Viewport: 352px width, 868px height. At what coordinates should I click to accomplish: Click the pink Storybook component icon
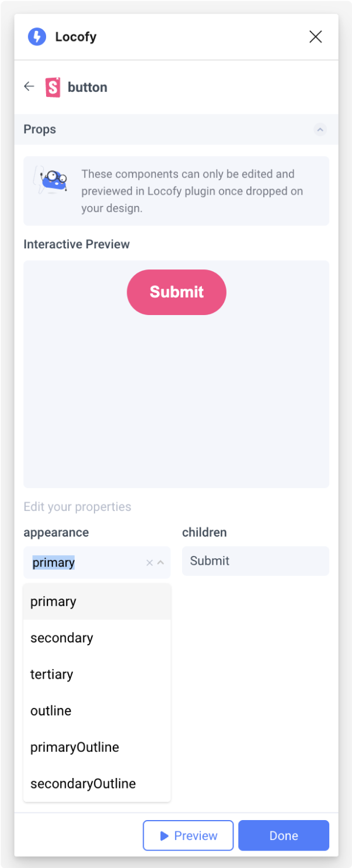(53, 87)
